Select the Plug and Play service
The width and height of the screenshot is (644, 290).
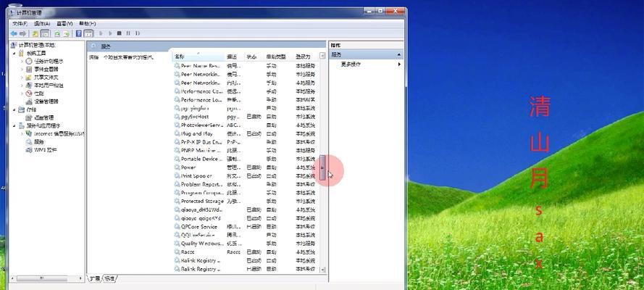(196, 134)
